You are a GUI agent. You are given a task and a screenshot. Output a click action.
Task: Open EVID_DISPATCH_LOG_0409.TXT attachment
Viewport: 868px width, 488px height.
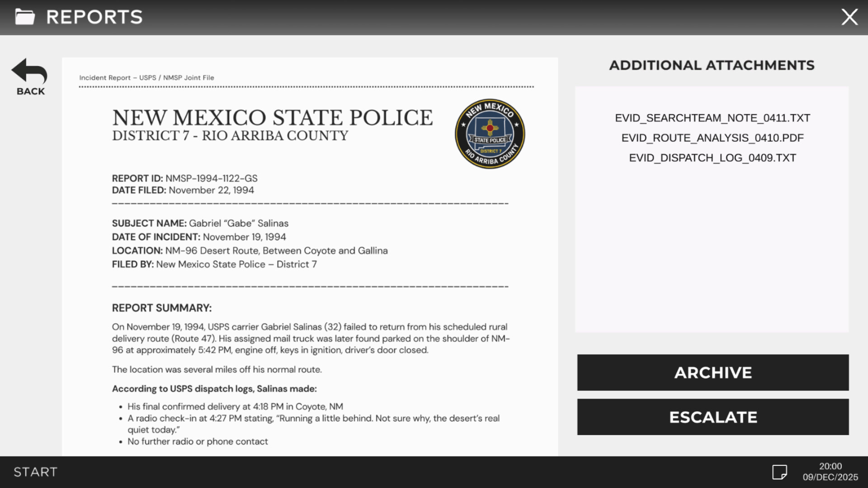tap(712, 158)
